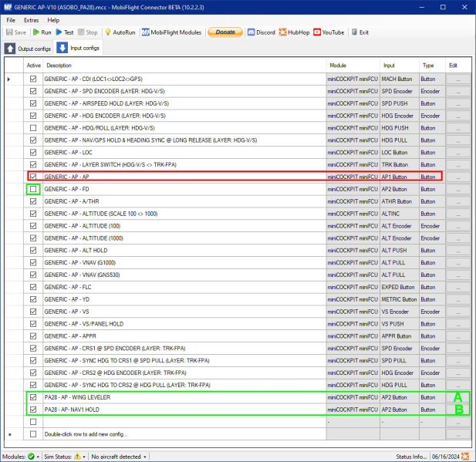476x462 pixels.
Task: Enable the HDG/ROLL (LAYER: HDG-V/S) checkbox
Action: [33, 128]
